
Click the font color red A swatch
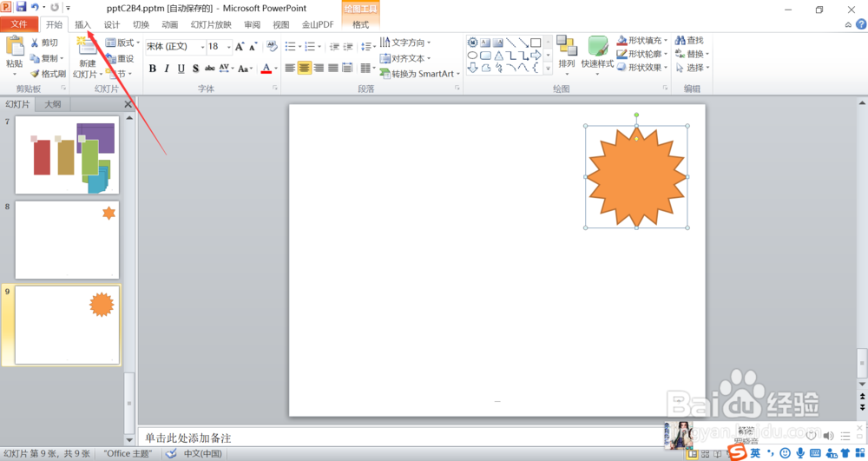pyautogui.click(x=266, y=68)
